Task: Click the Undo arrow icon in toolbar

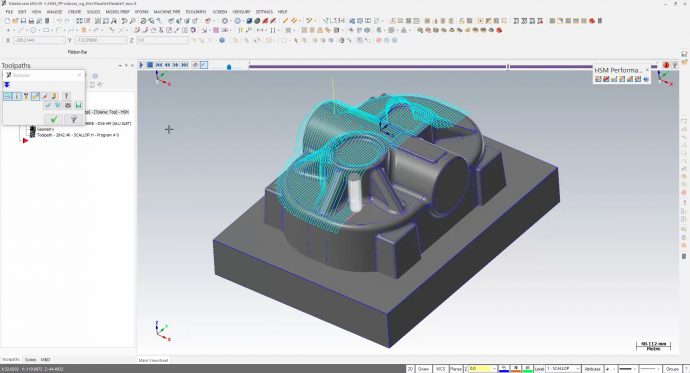Action: click(59, 21)
